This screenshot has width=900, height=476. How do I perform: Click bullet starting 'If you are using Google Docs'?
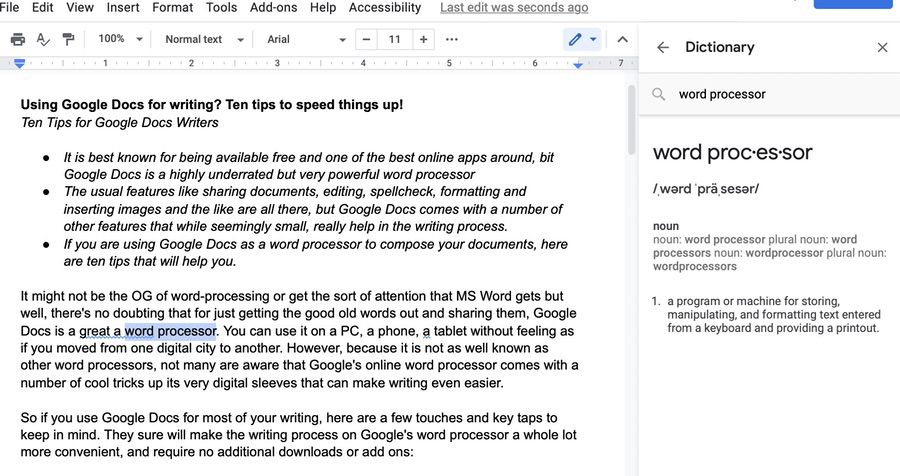click(x=315, y=253)
